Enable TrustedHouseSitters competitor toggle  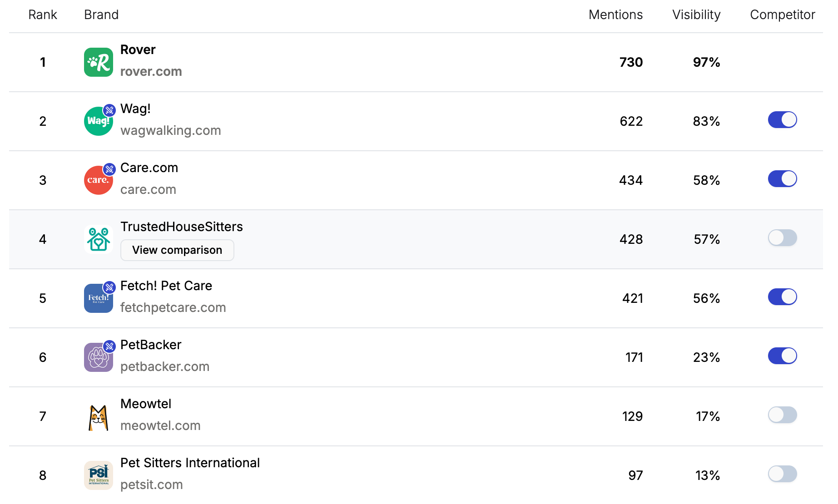tap(782, 237)
